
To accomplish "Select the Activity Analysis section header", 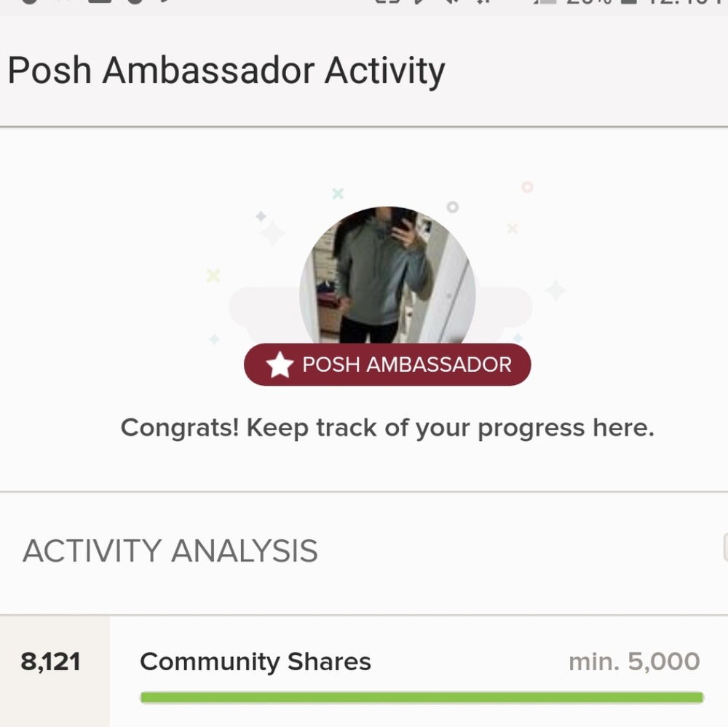I will click(170, 552).
